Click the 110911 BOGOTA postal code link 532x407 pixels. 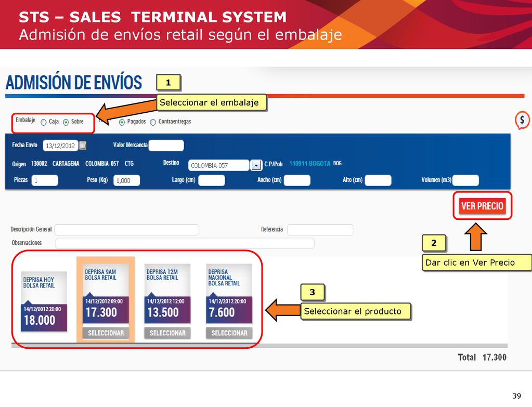tap(309, 164)
